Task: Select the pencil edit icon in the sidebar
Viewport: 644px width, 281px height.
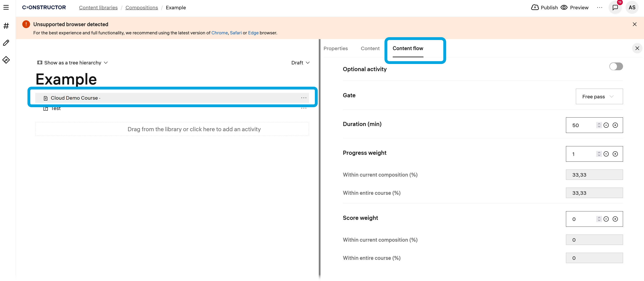Action: [6, 43]
